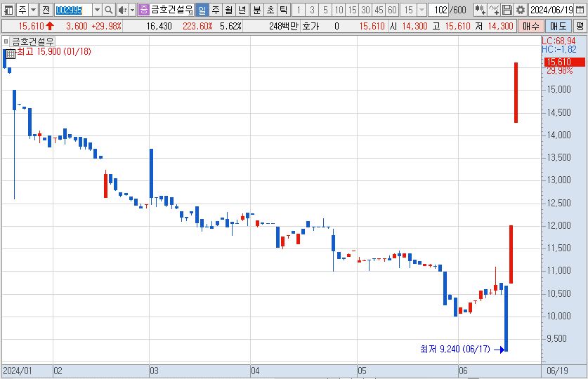
Task: Switch to tick (틱) chart
Action: coord(284,10)
